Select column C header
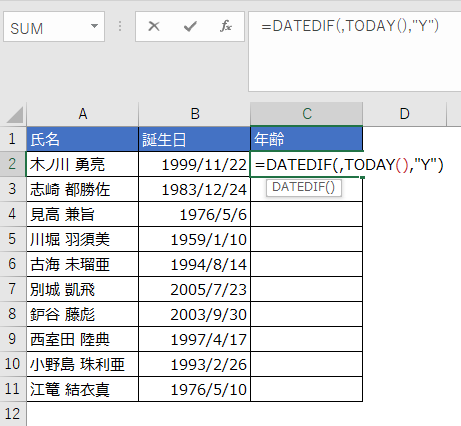This screenshot has height=426, width=461. coord(307,114)
